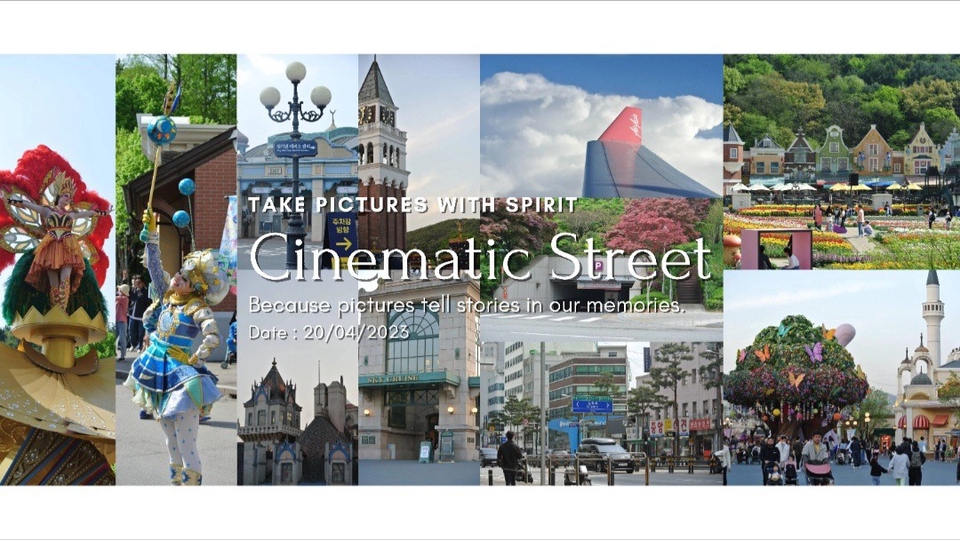Select the street lamp entrance photo
Viewport: 960px width, 540px height.
[x=298, y=162]
